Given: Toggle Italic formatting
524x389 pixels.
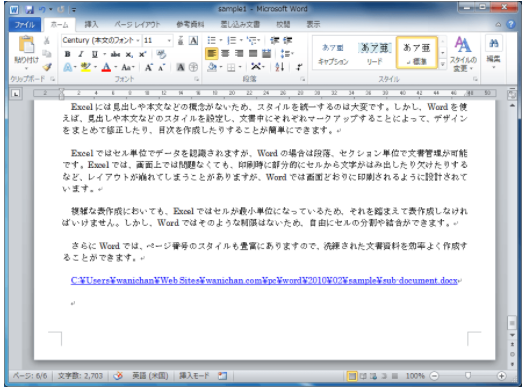Looking at the screenshot, I should pyautogui.click(x=81, y=54).
